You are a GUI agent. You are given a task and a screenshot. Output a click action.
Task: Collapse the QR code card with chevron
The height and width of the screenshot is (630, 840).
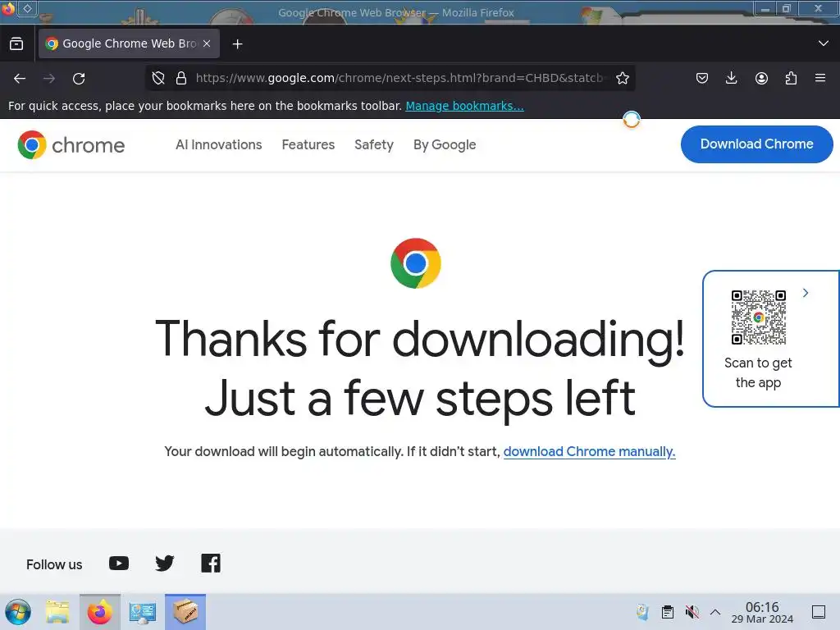806,293
